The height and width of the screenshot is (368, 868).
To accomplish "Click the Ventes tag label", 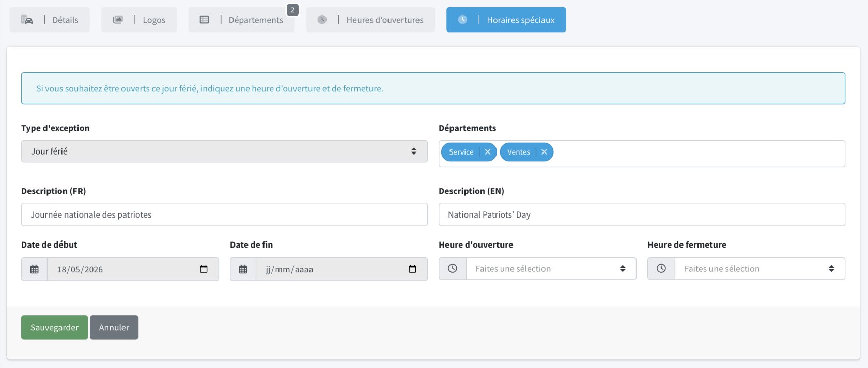I will [519, 152].
